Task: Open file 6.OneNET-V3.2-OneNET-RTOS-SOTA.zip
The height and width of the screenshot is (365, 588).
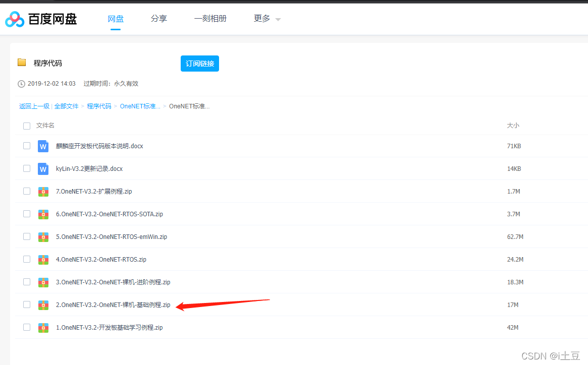Action: pos(109,214)
